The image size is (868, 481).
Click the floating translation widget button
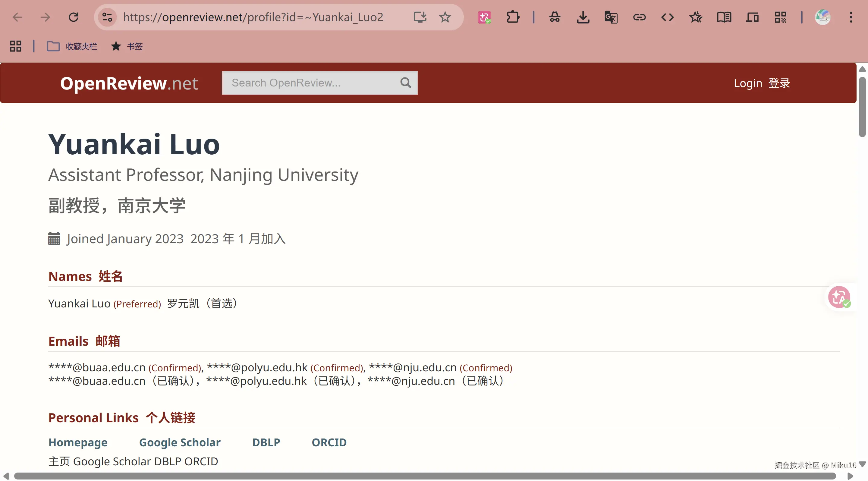click(839, 297)
